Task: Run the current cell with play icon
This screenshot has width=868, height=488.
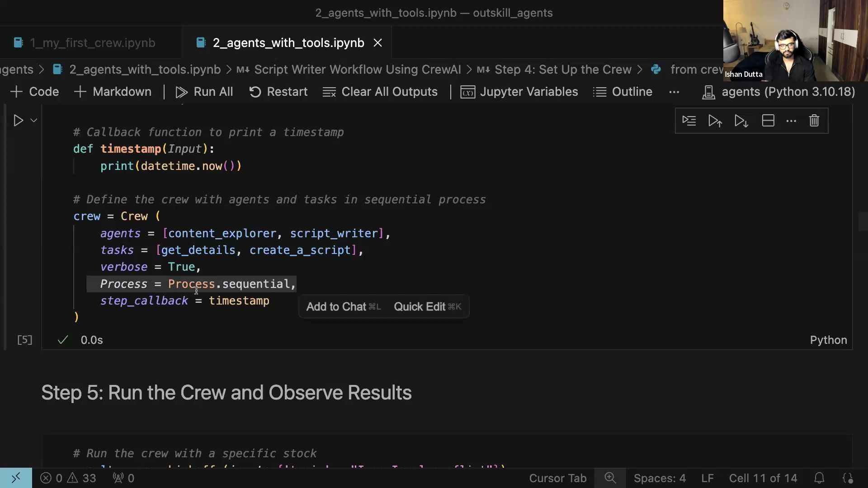Action: pyautogui.click(x=18, y=121)
